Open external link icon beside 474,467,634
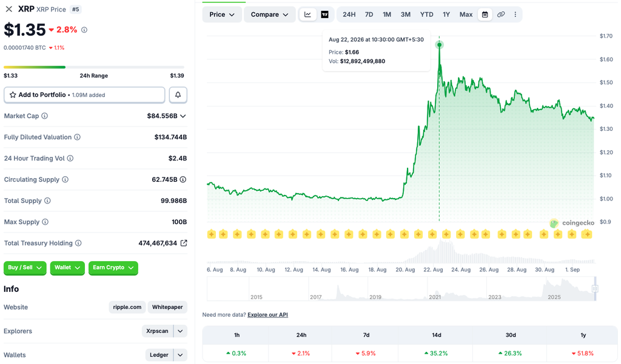The image size is (621, 364). click(x=184, y=243)
